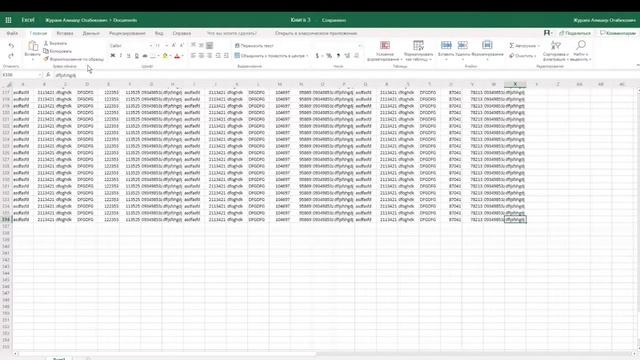Open the font color dropdown arrow
The image size is (640, 360).
(x=182, y=56)
